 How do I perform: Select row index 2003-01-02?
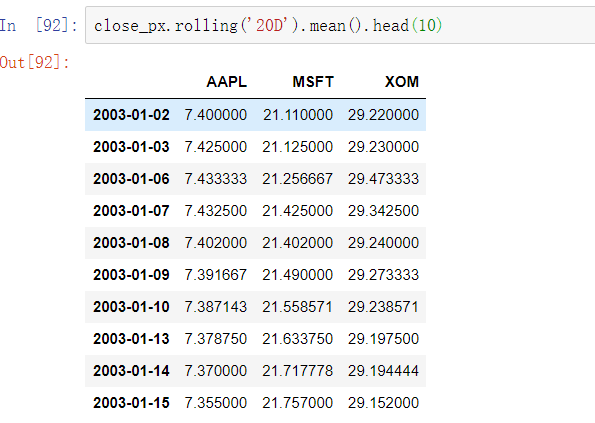(x=131, y=115)
